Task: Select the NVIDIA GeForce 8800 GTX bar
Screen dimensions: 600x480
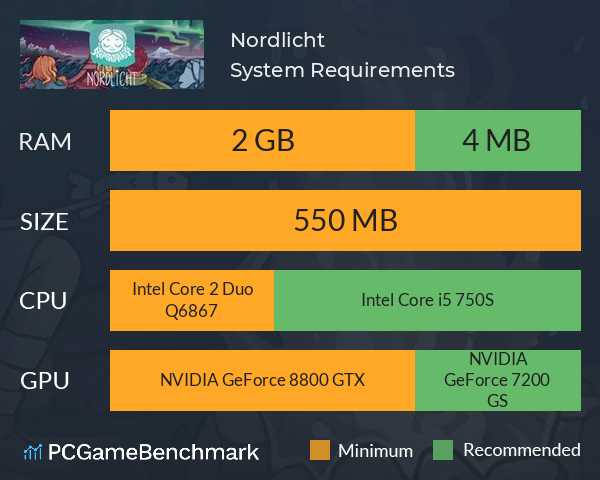Action: click(x=262, y=380)
